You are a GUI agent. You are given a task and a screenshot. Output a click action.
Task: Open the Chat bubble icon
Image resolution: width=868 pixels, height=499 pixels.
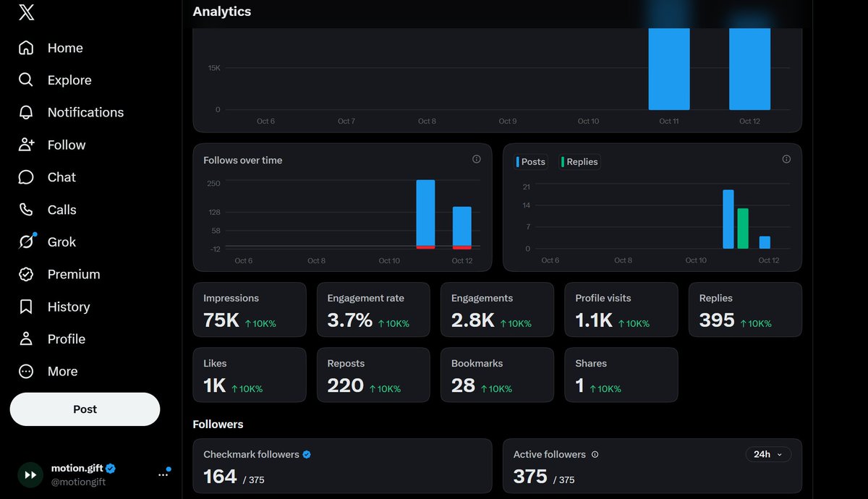click(26, 177)
